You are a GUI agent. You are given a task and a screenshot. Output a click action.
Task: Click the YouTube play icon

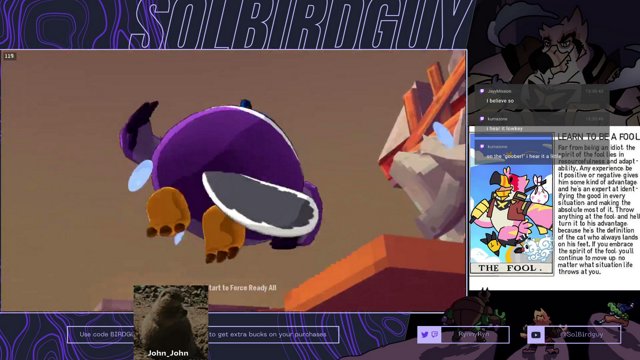[536, 335]
